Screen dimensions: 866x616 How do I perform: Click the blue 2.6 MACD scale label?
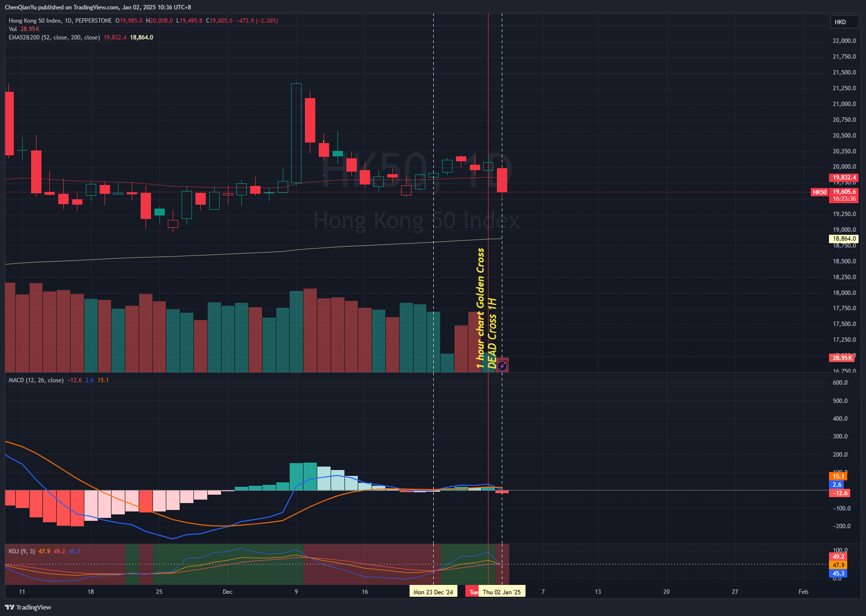[837, 485]
